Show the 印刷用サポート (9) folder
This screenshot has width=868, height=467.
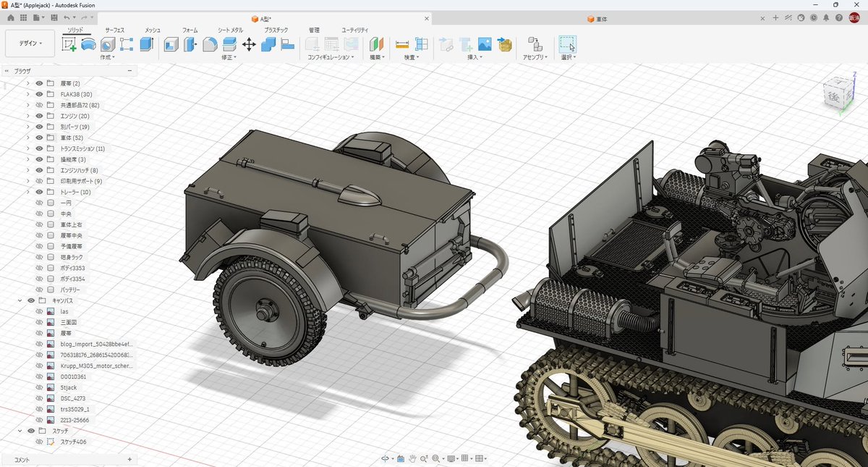point(39,181)
